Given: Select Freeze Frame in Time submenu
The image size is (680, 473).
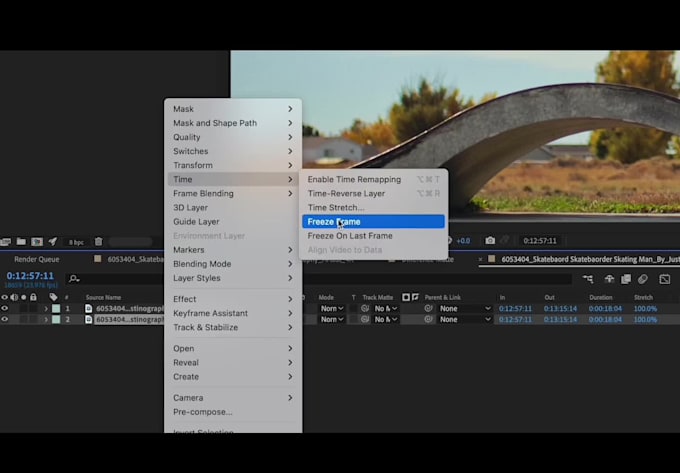Looking at the screenshot, I should pos(373,222).
